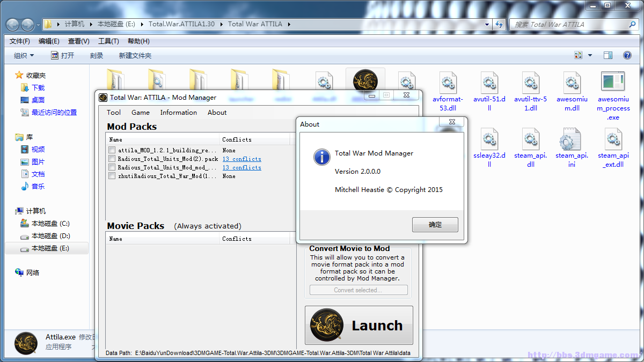Open 网络 in the Explorer sidebar
644x362 pixels.
pos(33,272)
